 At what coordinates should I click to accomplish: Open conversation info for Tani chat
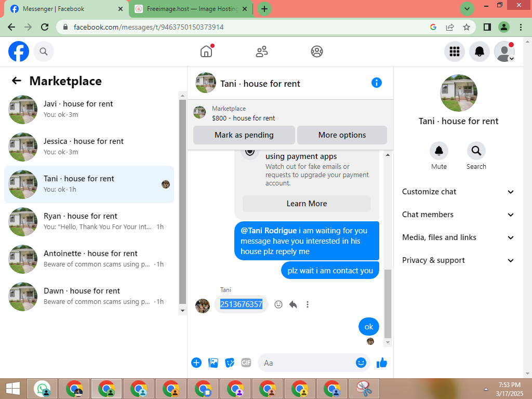(376, 83)
